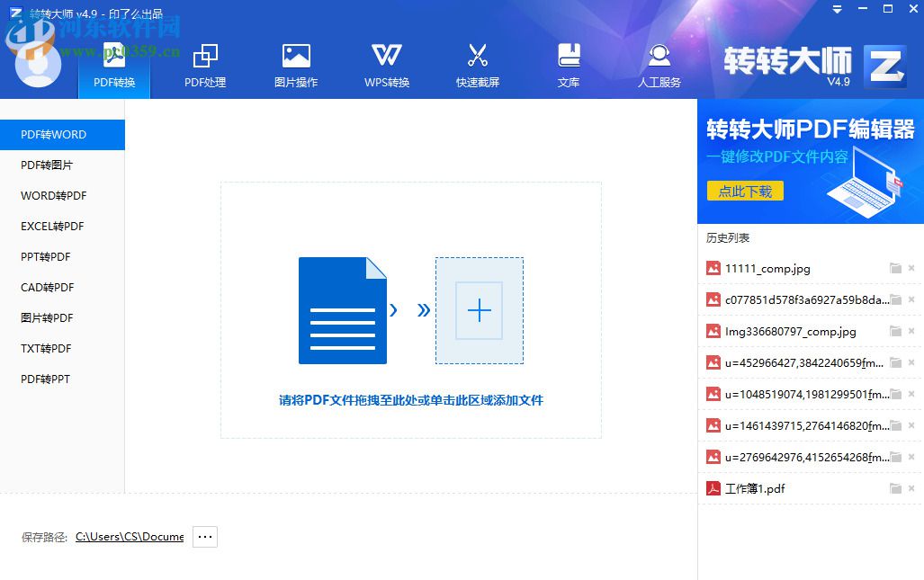
Task: Open the 文库 library
Action: tap(569, 63)
